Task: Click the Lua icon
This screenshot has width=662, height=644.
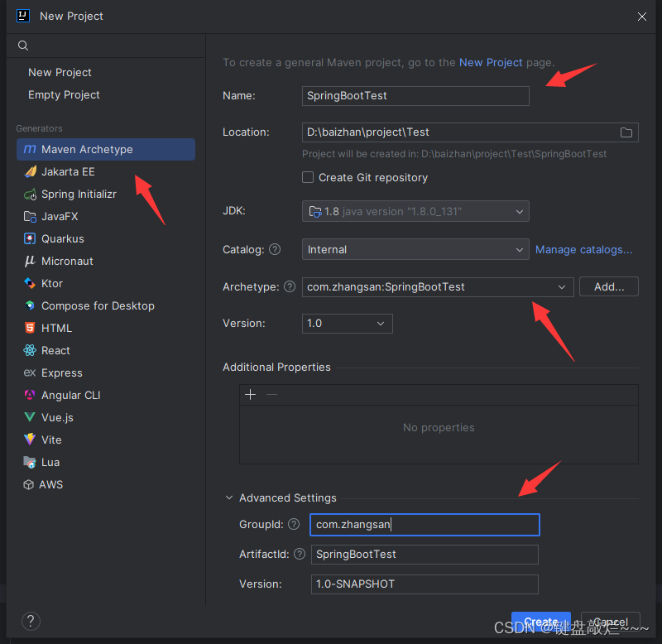Action: pos(30,462)
